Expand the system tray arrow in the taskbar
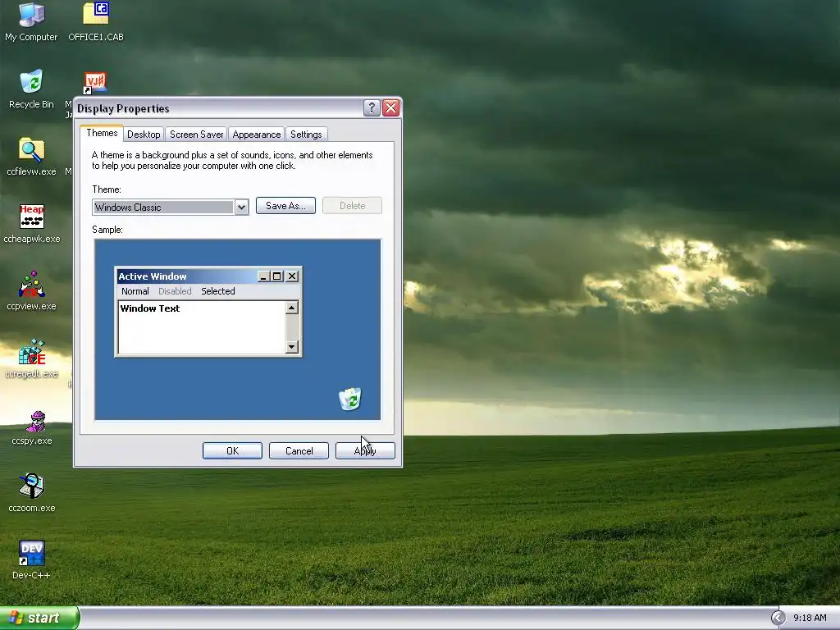 [778, 618]
